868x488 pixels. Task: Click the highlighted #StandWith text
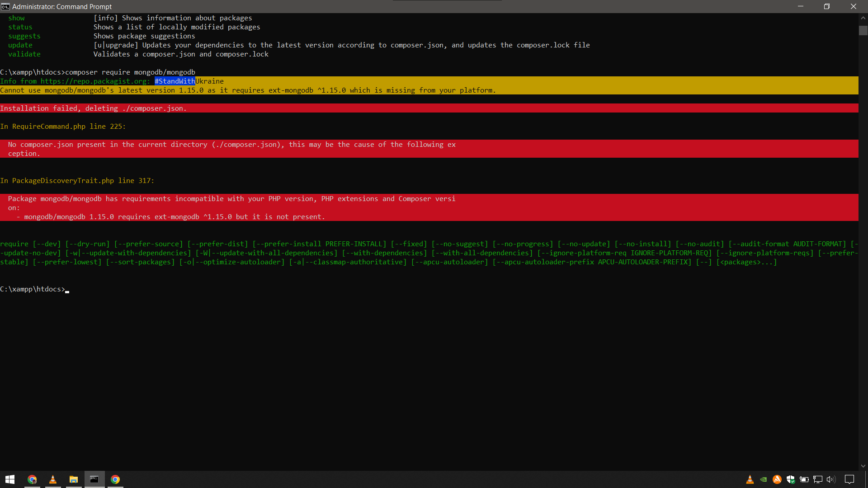click(175, 81)
